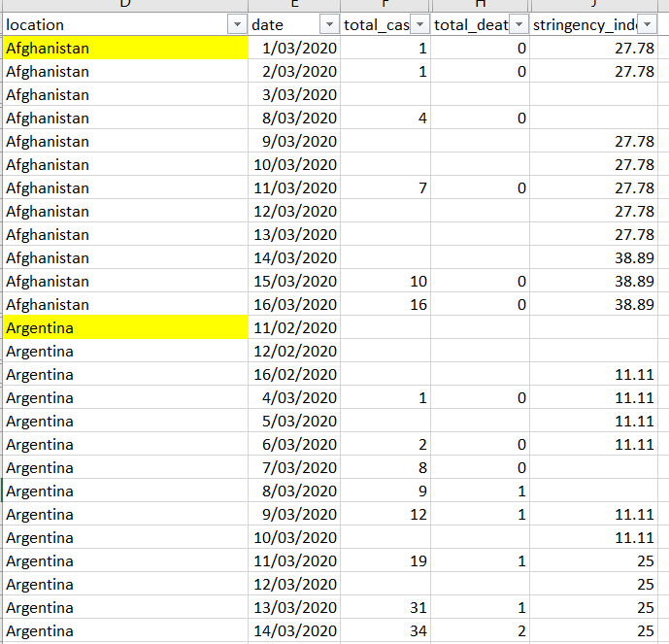Select Argentina date cell 14/03/2020
Screen dimensions: 669x644
294,630
